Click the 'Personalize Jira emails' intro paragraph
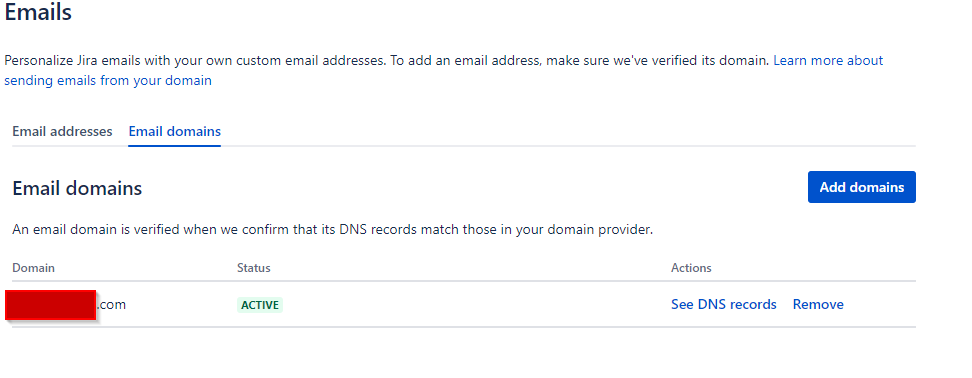Viewport: 972px width, 378px height. (444, 70)
